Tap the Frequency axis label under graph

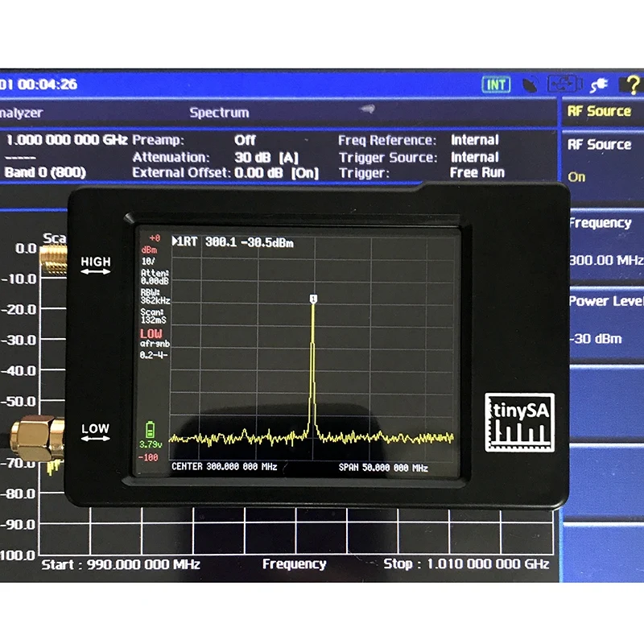click(x=294, y=564)
